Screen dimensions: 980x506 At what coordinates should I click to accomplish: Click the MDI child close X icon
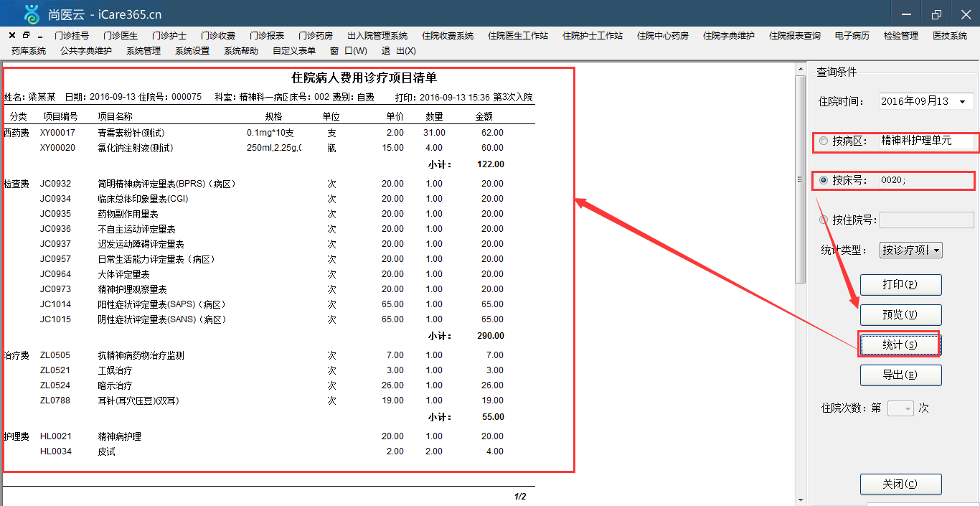(12, 35)
